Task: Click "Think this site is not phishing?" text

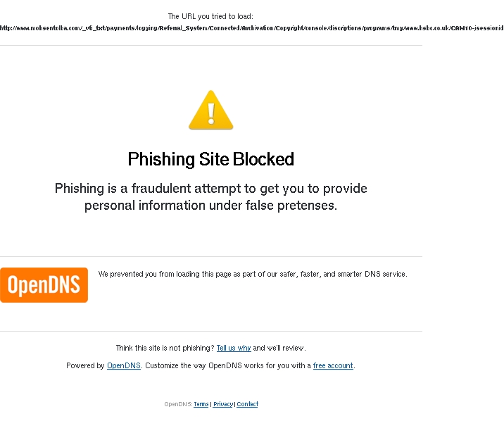Action: pos(165,348)
